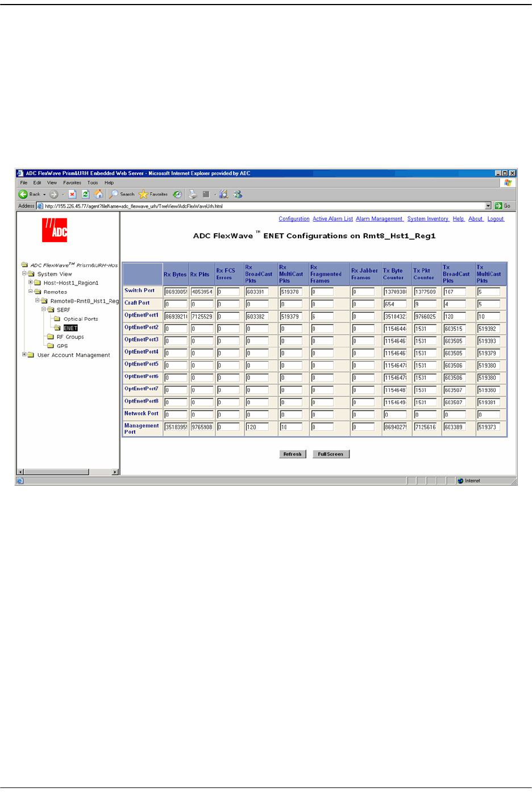Open the File menu

coord(23,183)
